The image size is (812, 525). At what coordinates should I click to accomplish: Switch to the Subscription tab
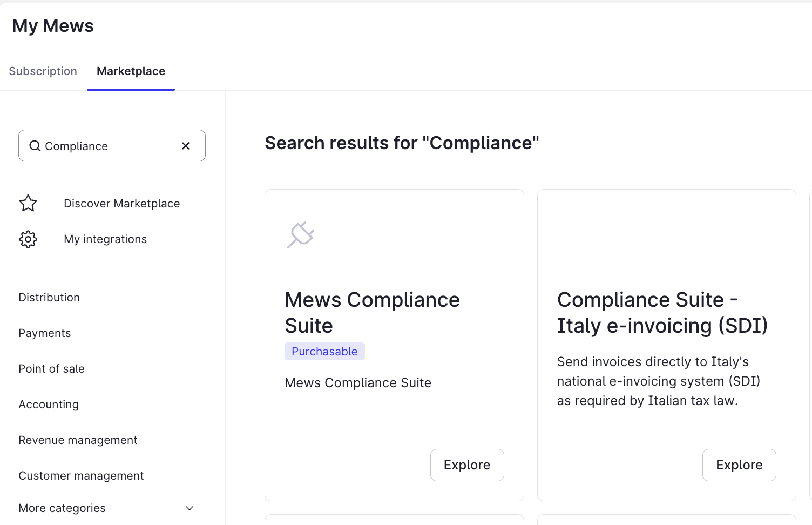[x=43, y=71]
